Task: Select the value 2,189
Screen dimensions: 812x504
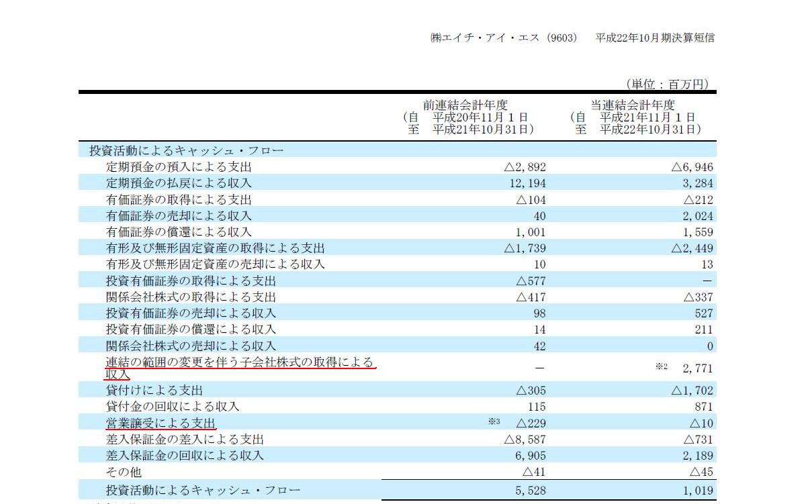Action: point(697,456)
